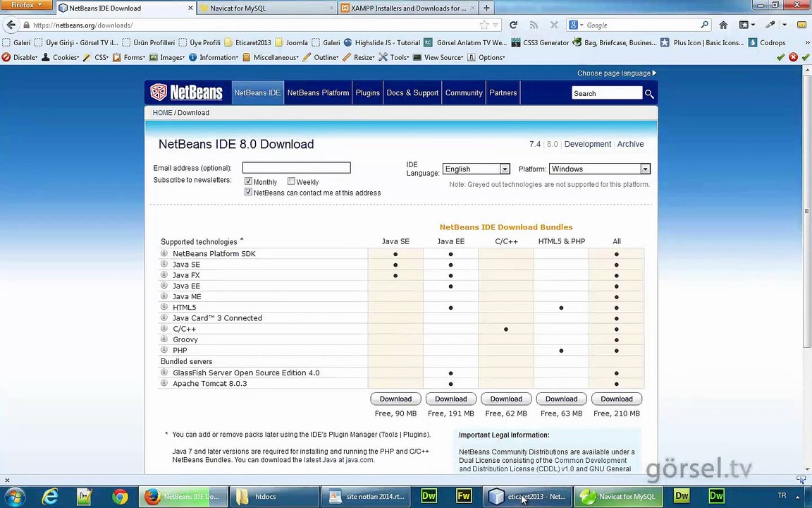Click the page vertical scrollbar

[x=807, y=212]
